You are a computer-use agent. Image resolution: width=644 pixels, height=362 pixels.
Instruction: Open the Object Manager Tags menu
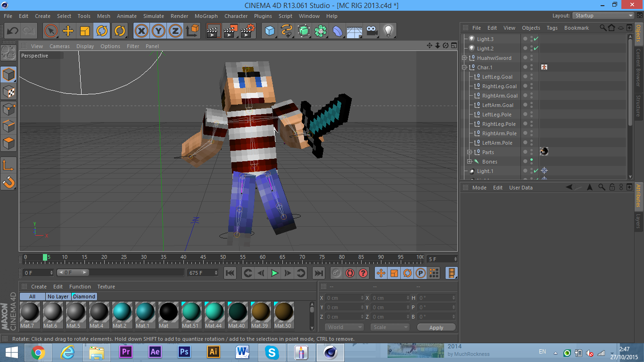[x=552, y=28]
